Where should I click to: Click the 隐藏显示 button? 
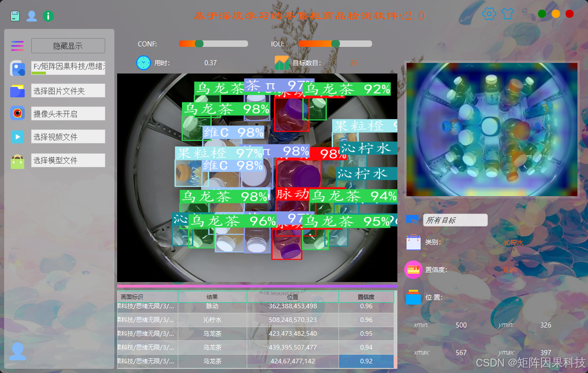tap(68, 45)
